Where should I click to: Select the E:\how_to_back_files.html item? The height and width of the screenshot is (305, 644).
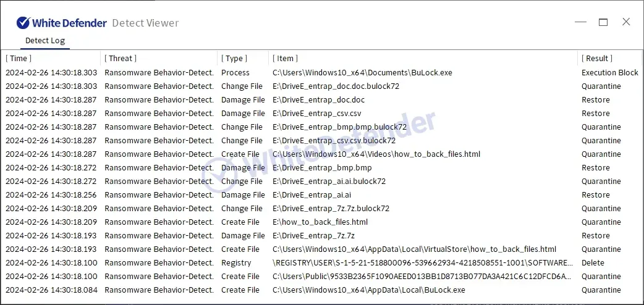pyautogui.click(x=320, y=222)
